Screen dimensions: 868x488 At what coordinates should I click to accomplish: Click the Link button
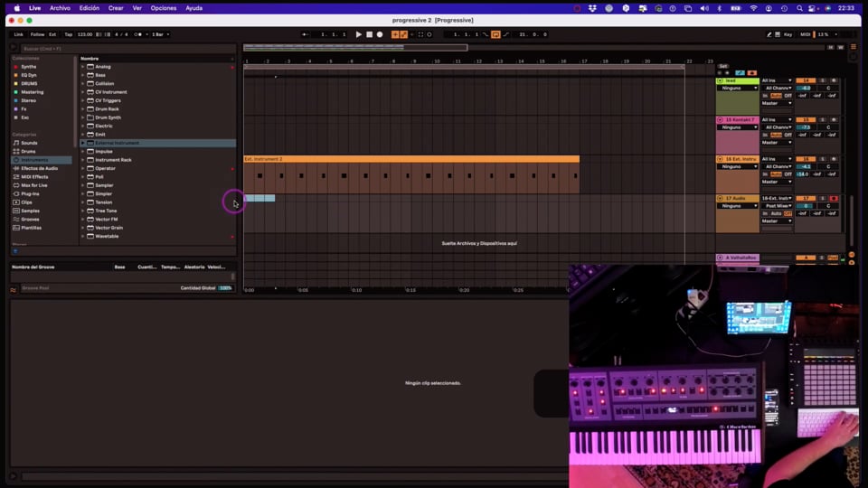pos(19,34)
